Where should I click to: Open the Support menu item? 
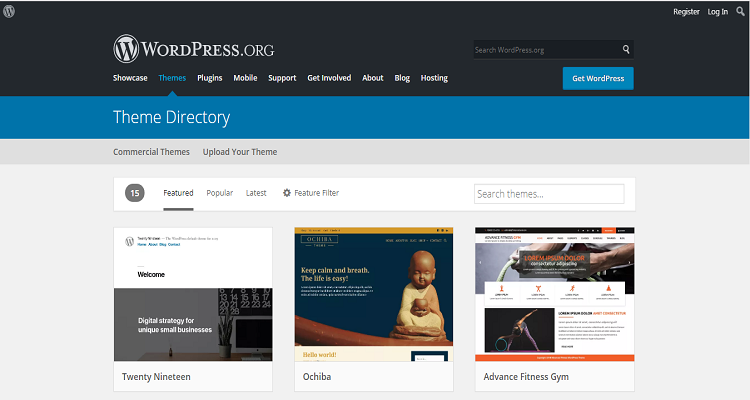click(x=282, y=78)
